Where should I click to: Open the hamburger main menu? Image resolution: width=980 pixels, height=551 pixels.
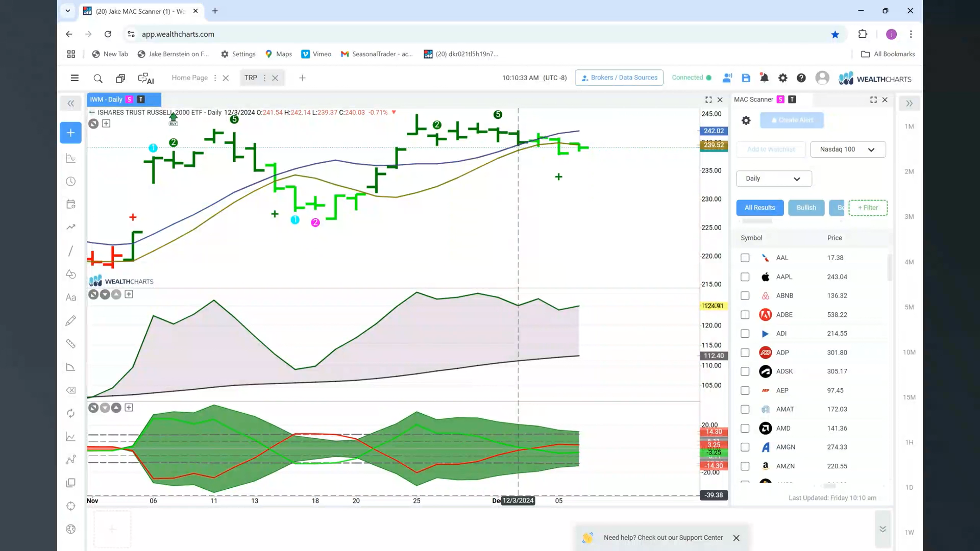[x=75, y=78]
